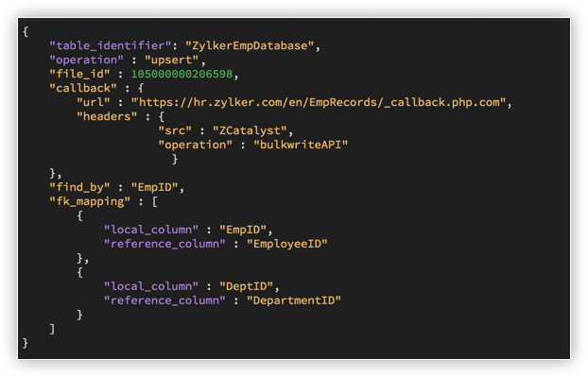Screen dimensions: 588x377
Task: Click the closing square bracket of the array
Action: point(52,329)
